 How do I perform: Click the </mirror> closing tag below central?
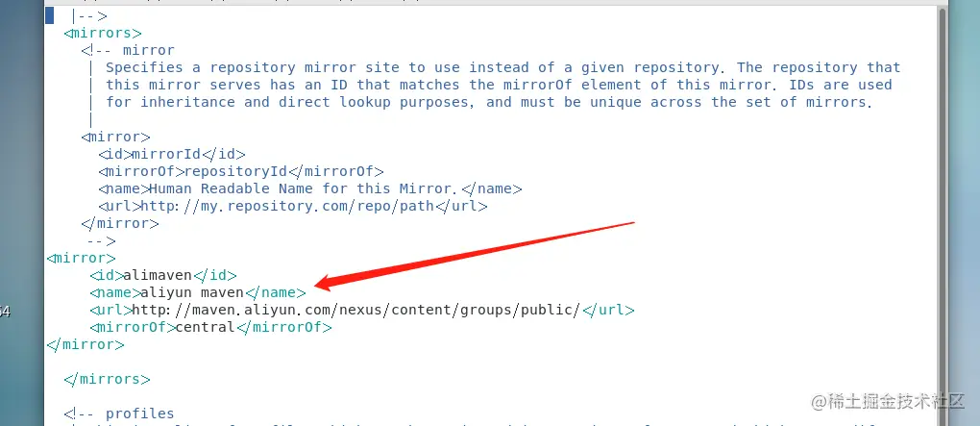[86, 344]
